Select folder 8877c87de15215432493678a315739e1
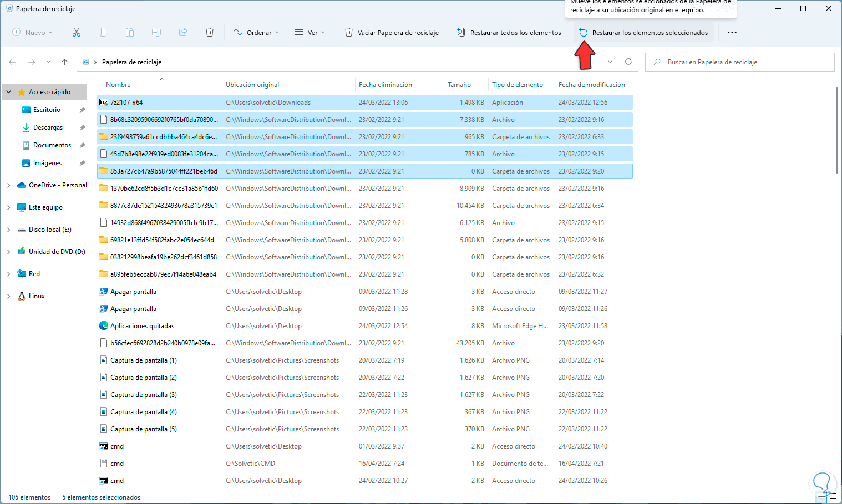Screen dimensions: 842x504 [x=364, y=206]
